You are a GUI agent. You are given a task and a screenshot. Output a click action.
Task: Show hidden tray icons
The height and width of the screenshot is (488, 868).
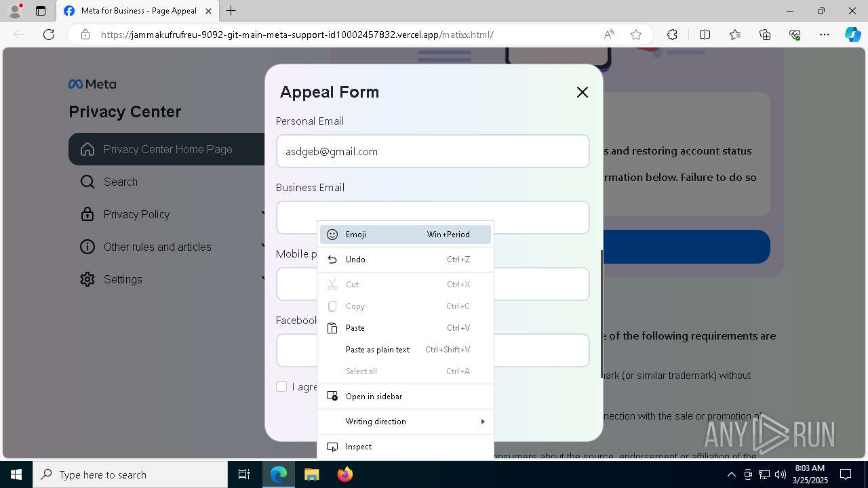tap(732, 474)
